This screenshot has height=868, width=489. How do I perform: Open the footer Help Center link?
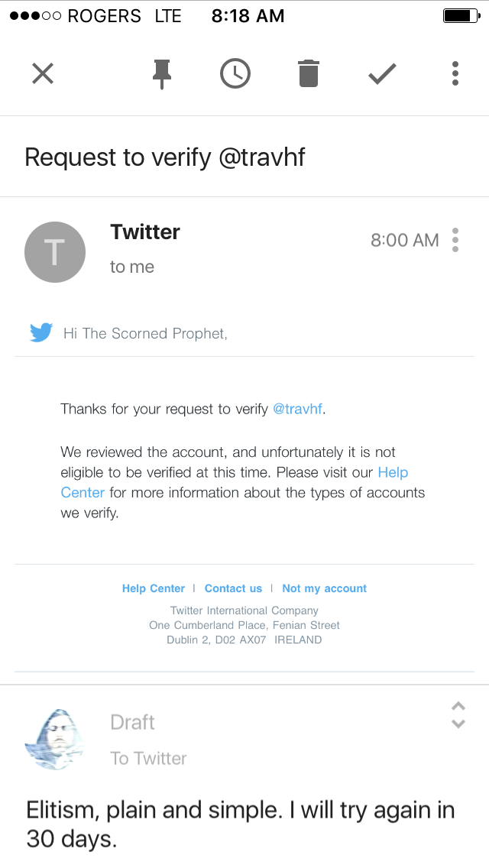pyautogui.click(x=154, y=588)
